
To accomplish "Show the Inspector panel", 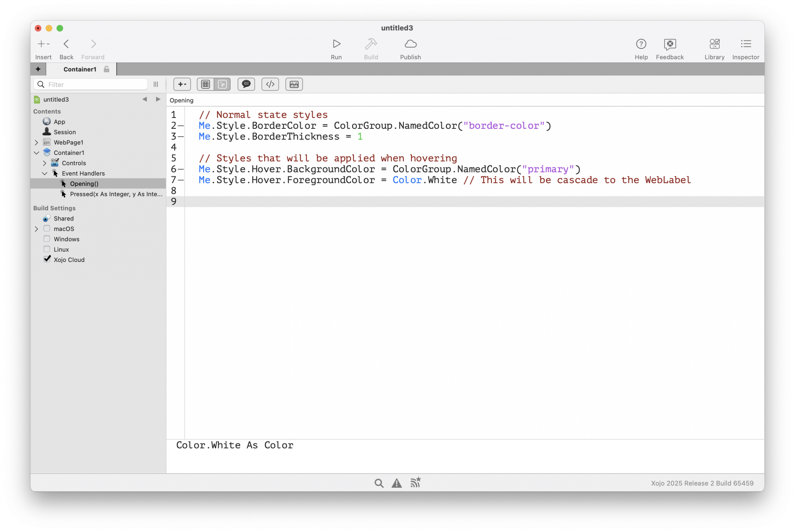I will click(x=745, y=44).
